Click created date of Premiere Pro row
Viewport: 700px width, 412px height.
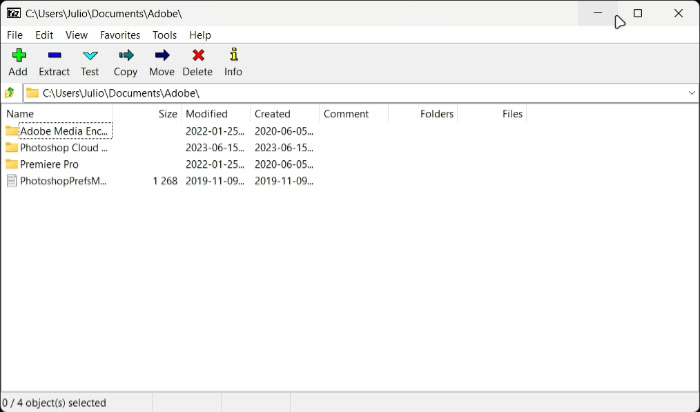coord(284,164)
